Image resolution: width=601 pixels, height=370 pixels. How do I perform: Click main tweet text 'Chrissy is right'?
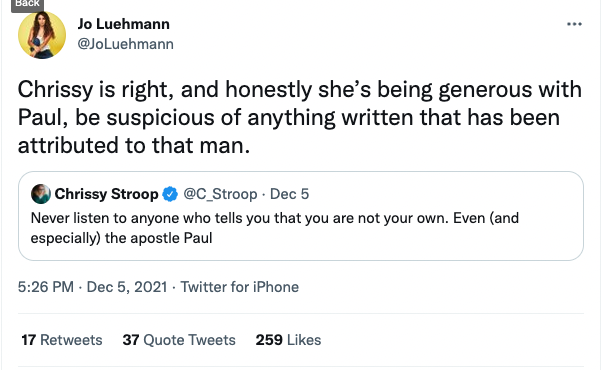pyautogui.click(x=92, y=89)
